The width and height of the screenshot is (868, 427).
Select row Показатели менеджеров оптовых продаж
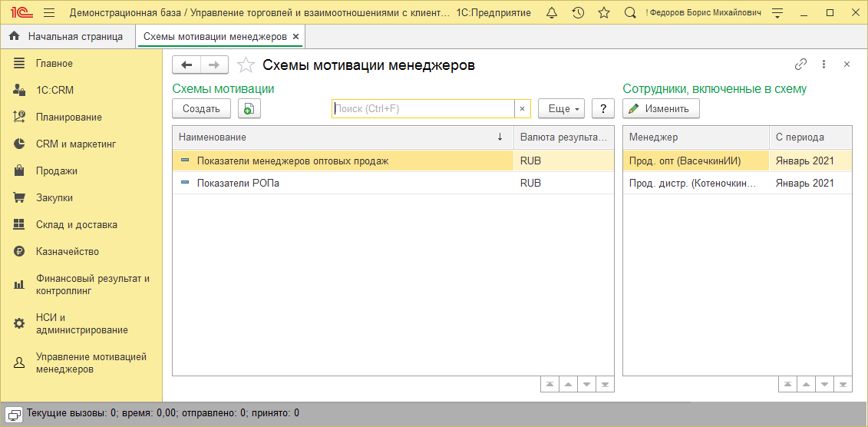(392, 161)
